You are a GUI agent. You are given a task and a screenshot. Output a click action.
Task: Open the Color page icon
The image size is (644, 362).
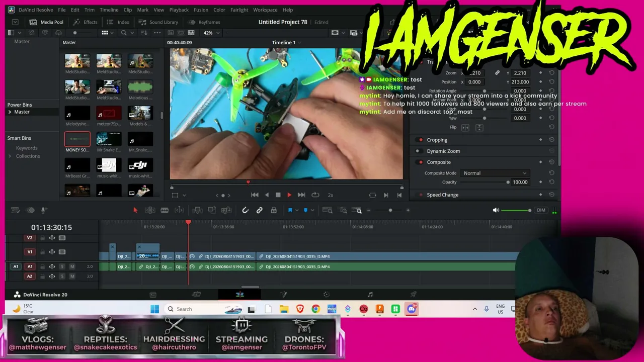pyautogui.click(x=327, y=295)
